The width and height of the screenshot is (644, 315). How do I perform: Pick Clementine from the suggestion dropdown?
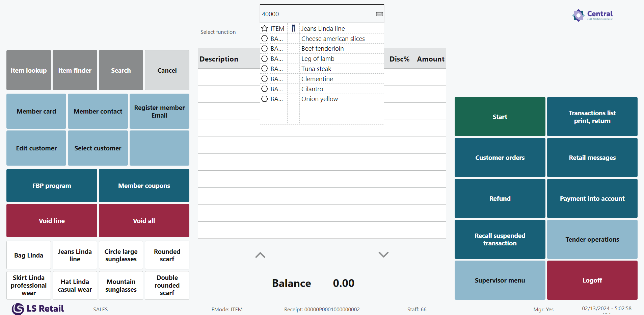[x=317, y=79]
